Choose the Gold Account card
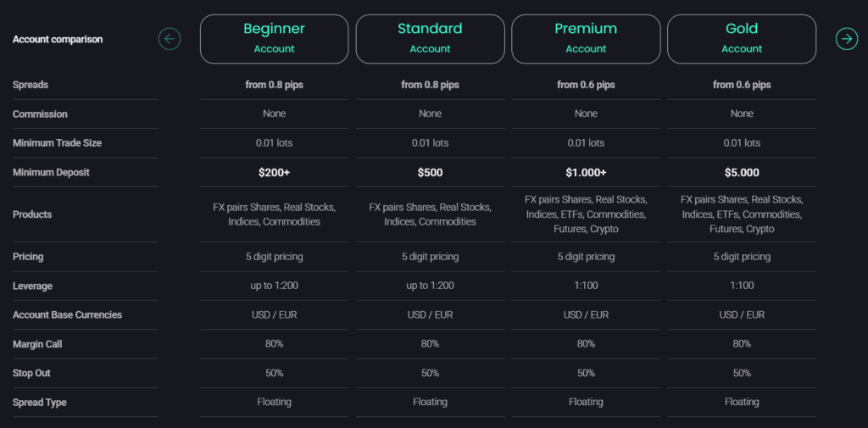The height and width of the screenshot is (428, 868). 742,39
